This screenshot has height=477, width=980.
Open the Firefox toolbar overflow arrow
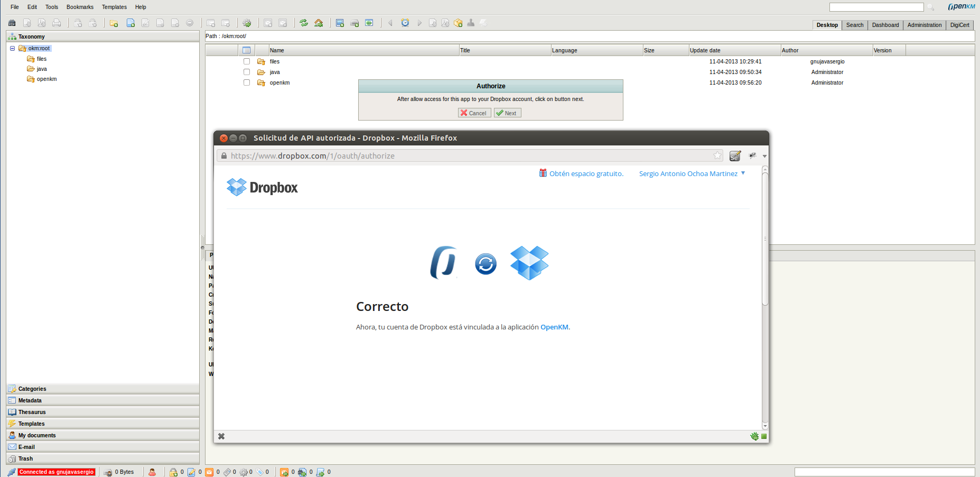(764, 156)
